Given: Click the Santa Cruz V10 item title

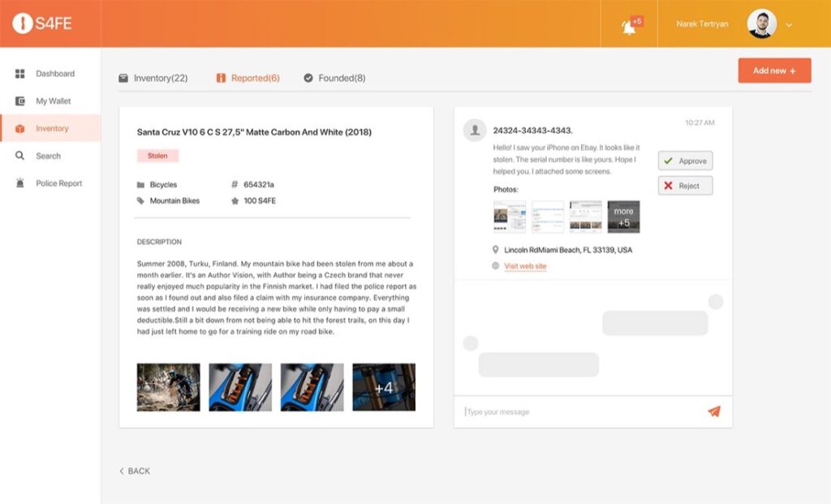Looking at the screenshot, I should [254, 132].
